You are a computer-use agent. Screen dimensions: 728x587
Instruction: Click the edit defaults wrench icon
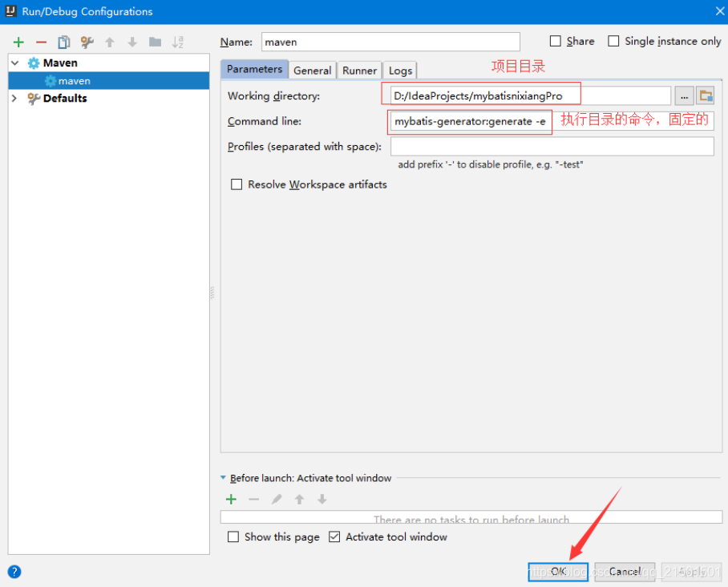coord(87,43)
